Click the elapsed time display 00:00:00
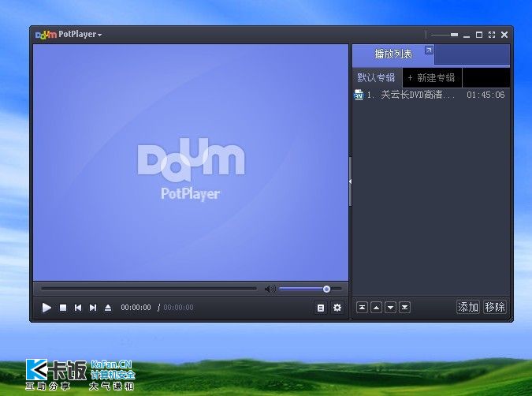 click(x=136, y=308)
